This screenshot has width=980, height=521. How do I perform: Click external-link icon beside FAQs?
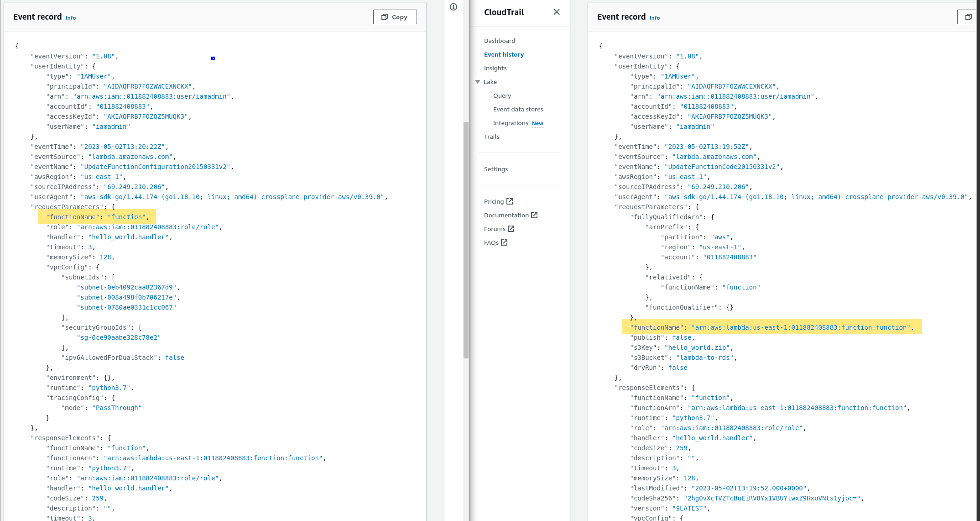point(504,242)
